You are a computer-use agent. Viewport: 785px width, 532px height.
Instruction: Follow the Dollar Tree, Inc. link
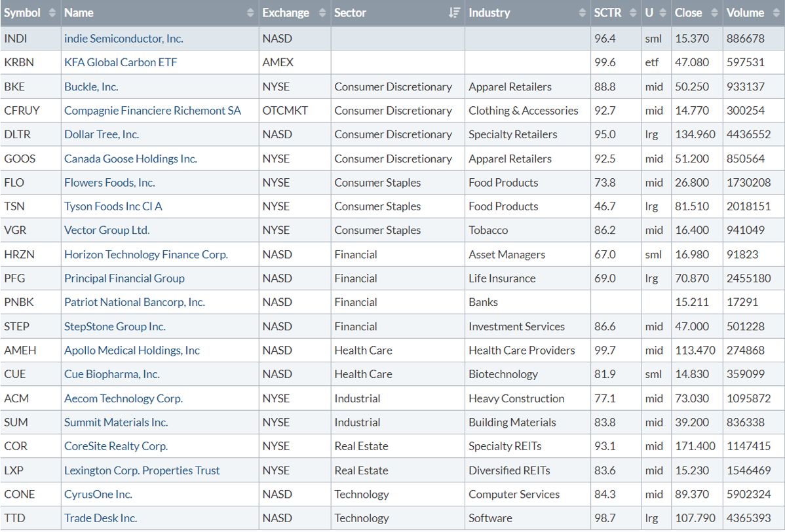coord(102,134)
